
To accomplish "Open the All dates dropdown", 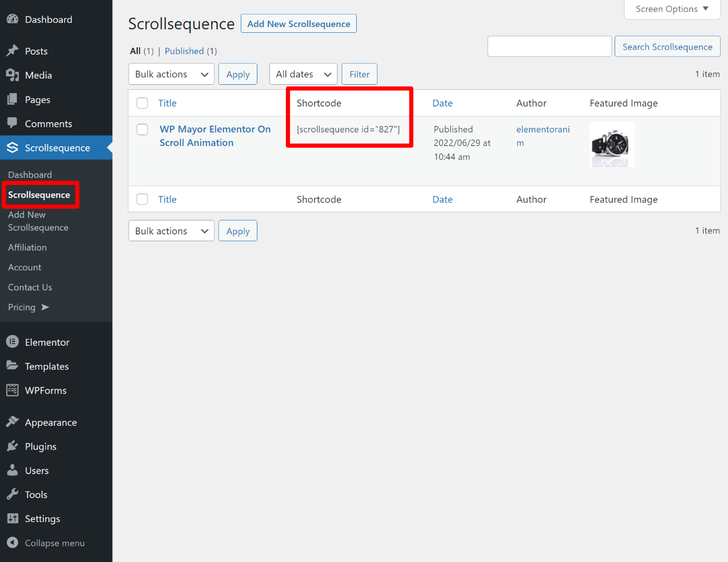I will click(x=303, y=74).
